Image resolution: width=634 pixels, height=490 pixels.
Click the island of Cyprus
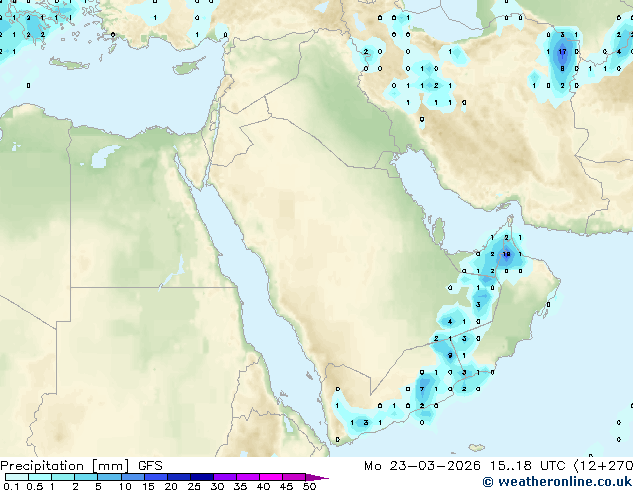click(x=187, y=67)
